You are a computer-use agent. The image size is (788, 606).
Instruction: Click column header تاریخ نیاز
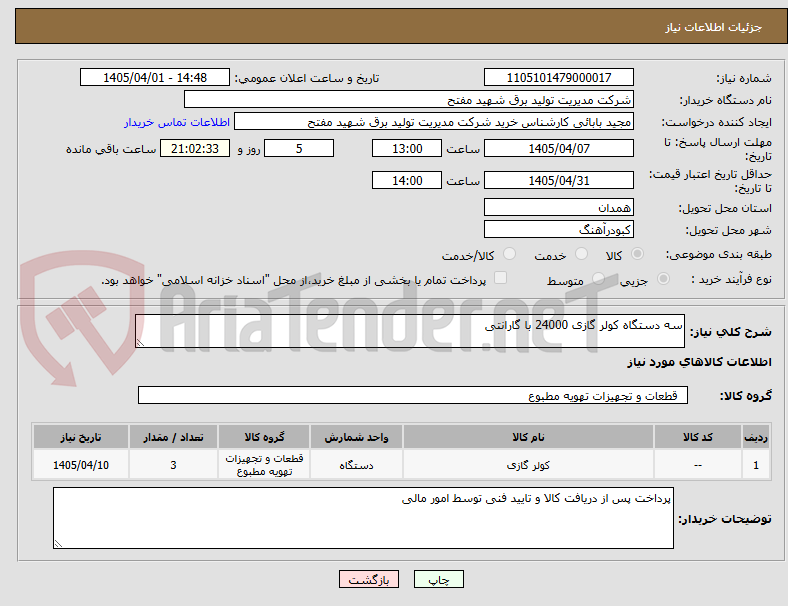[81, 437]
